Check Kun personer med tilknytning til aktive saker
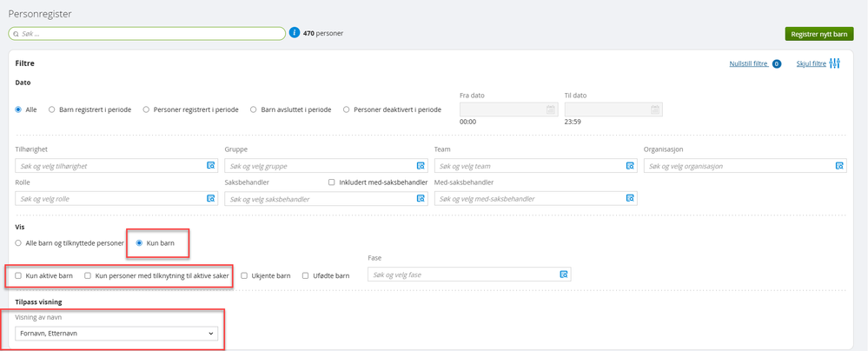 pos(88,275)
